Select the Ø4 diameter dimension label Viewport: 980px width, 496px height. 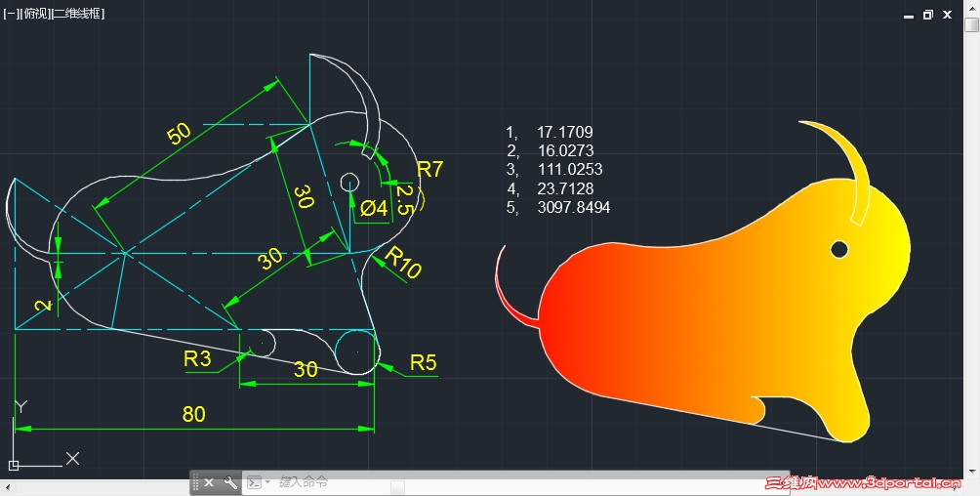pyautogui.click(x=374, y=208)
